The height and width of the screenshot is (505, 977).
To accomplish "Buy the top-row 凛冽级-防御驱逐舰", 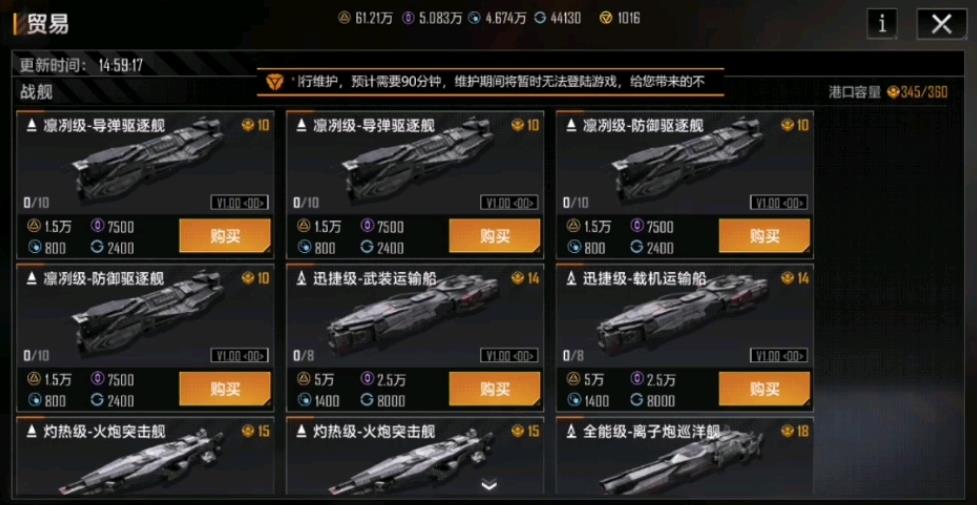I will coord(765,236).
